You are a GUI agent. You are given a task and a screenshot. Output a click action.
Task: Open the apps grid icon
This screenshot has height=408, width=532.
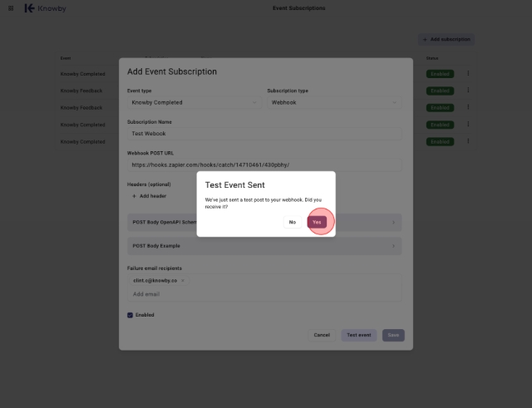(x=11, y=8)
